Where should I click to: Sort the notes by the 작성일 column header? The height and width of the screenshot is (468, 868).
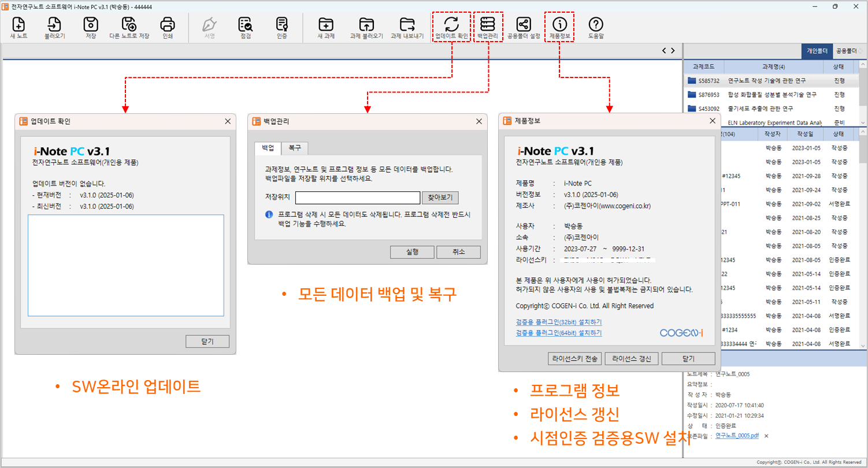pos(806,134)
